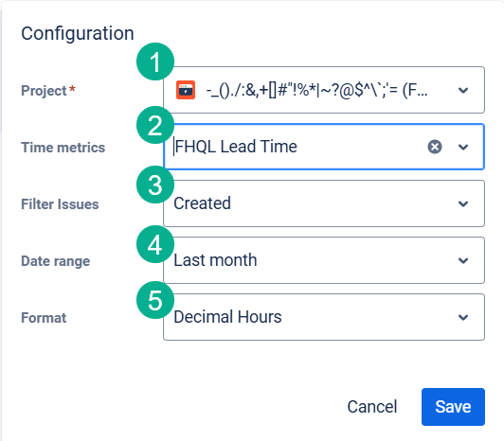Open the Time metrics dropdown arrow

[463, 147]
